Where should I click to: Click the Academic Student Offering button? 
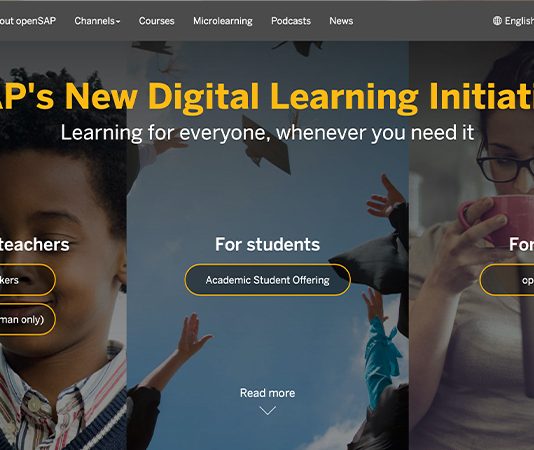[267, 280]
